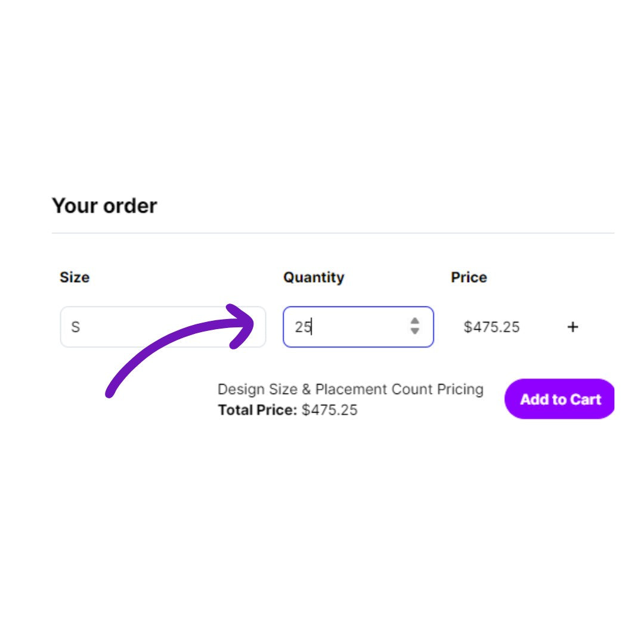
Task: Click the divider line below Your order
Action: (333, 233)
